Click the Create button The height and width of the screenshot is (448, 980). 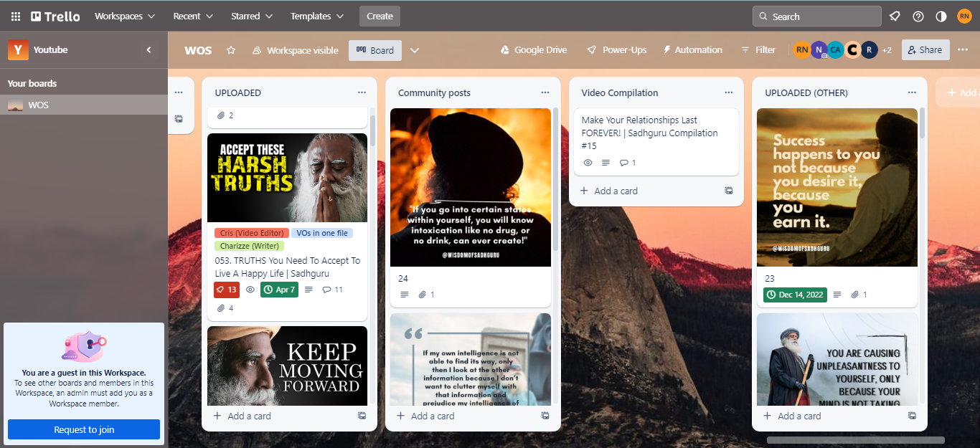click(x=380, y=16)
